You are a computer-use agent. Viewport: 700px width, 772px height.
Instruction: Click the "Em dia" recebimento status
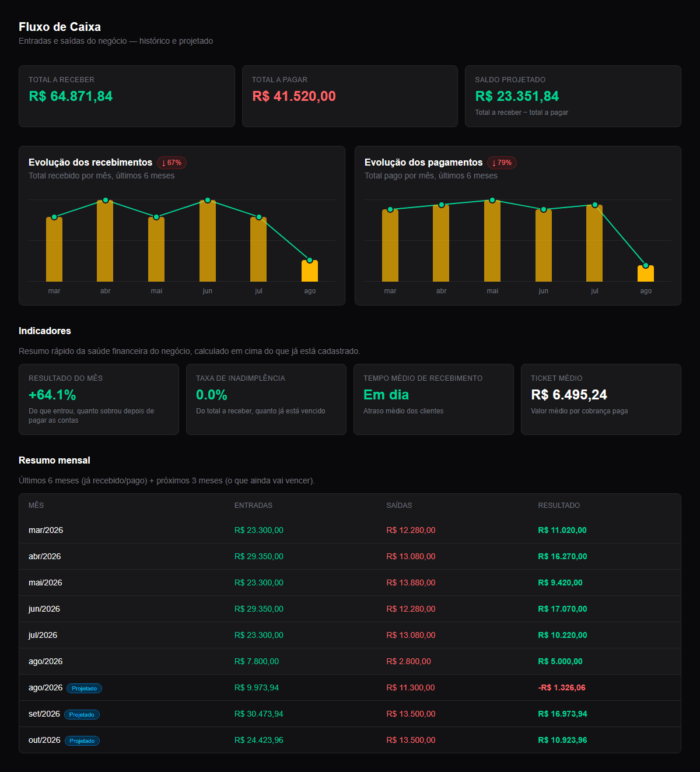pyautogui.click(x=386, y=395)
